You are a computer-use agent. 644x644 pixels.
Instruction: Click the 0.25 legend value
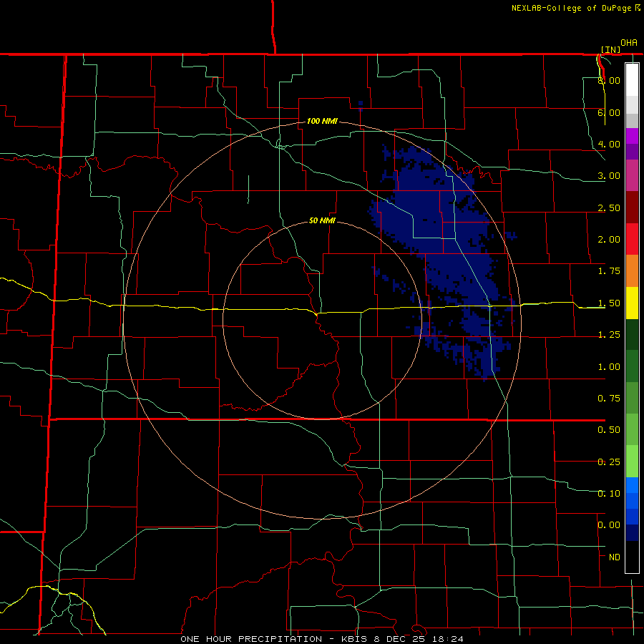click(x=609, y=462)
